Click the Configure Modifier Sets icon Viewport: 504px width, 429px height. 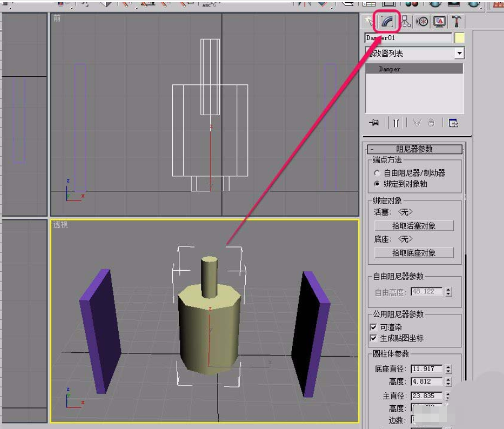pyautogui.click(x=453, y=123)
